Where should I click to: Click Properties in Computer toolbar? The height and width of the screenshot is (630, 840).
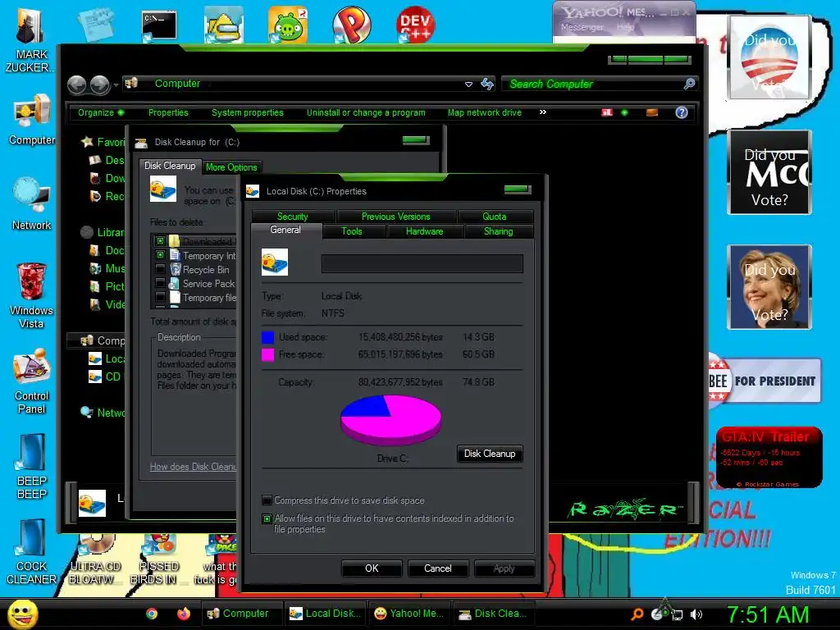(168, 112)
